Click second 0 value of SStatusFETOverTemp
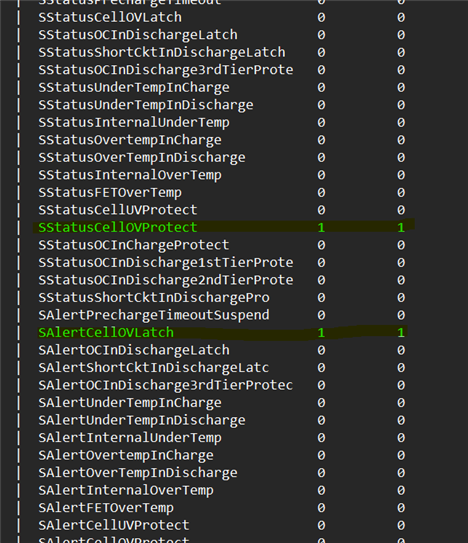The image size is (468, 543). pyautogui.click(x=401, y=193)
